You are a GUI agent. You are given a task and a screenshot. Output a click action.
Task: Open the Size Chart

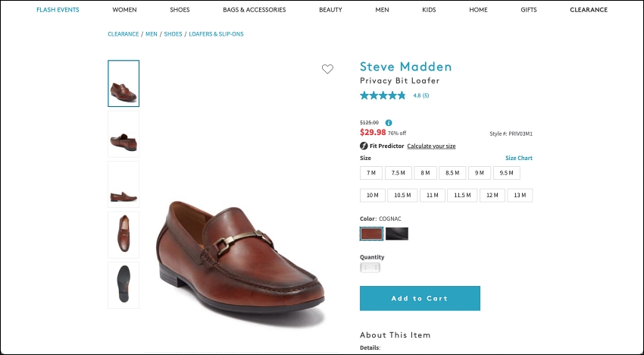coord(519,158)
